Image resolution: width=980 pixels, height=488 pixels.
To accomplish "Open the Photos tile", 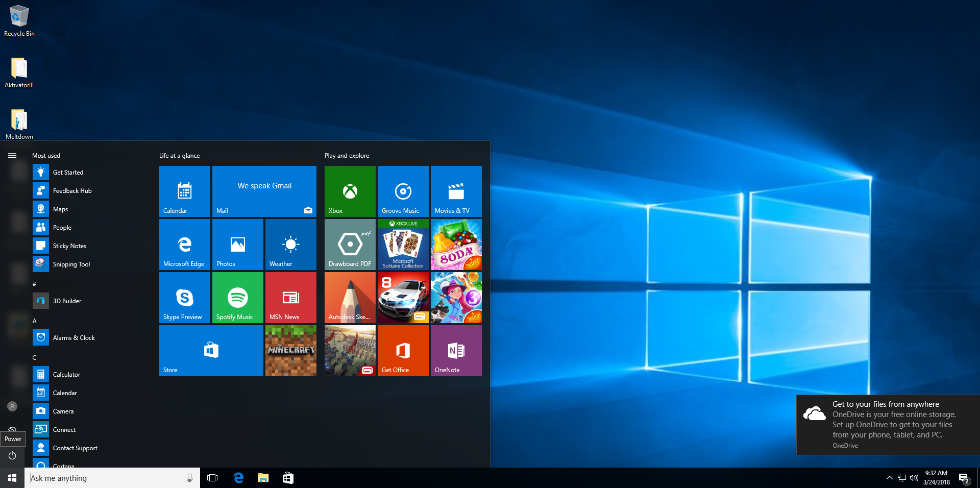I will coord(238,245).
